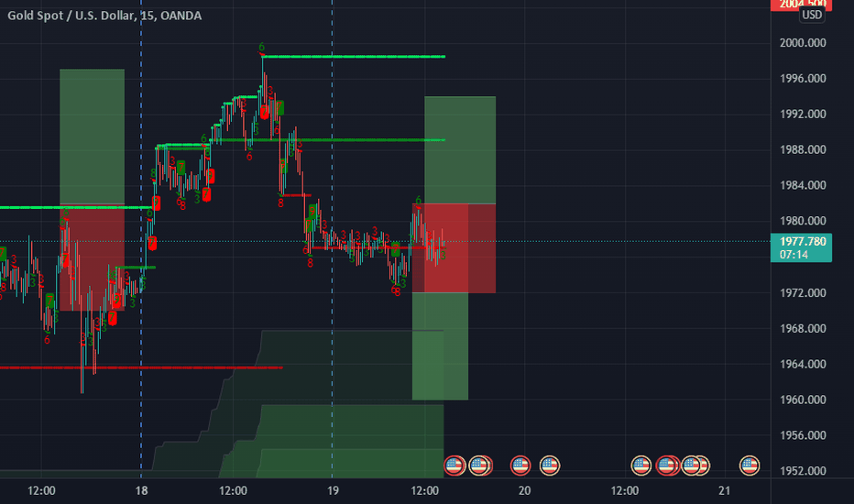
Task: Select the top green horizontal line near 1998
Action: click(x=354, y=56)
